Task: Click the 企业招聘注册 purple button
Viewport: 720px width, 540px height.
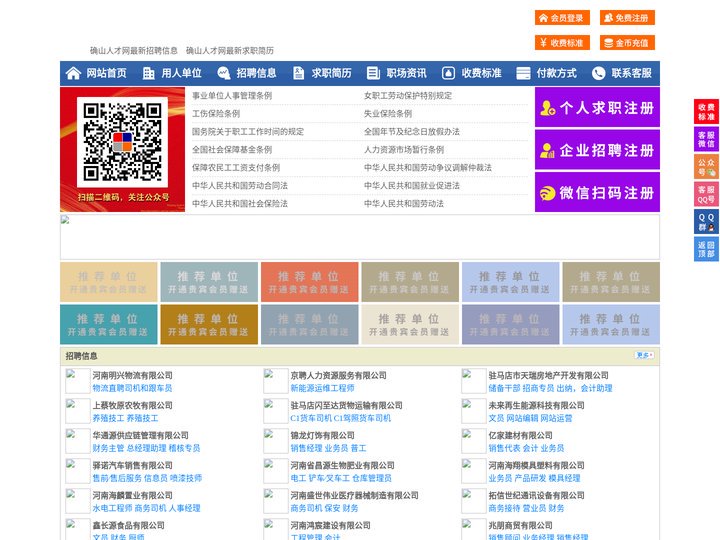Action: coord(597,150)
